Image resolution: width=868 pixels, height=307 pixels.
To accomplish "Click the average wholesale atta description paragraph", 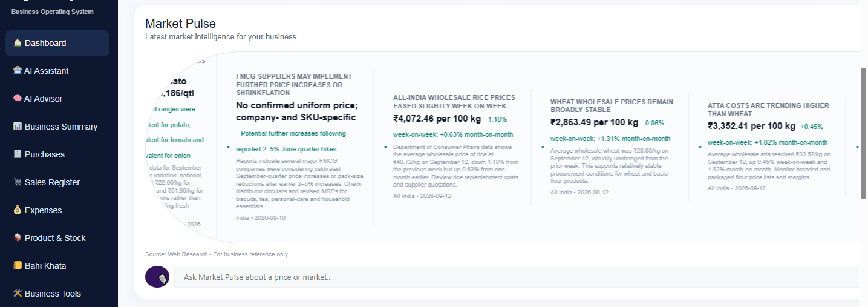I will 770,166.
